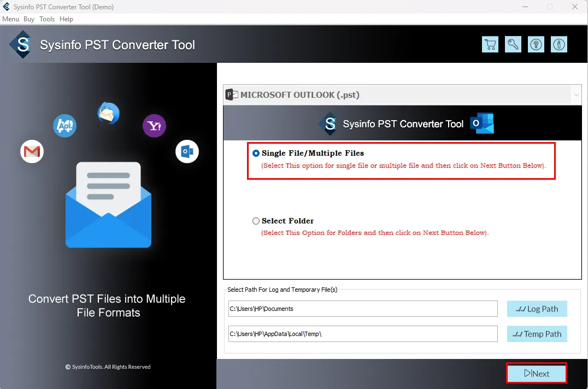Click the Next button
Image resolution: width=588 pixels, height=389 pixels.
537,373
